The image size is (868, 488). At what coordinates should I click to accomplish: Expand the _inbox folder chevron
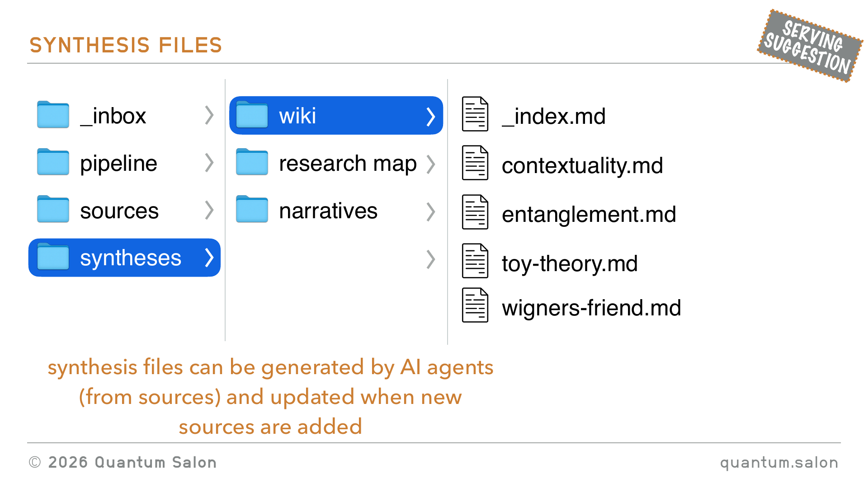click(x=209, y=115)
